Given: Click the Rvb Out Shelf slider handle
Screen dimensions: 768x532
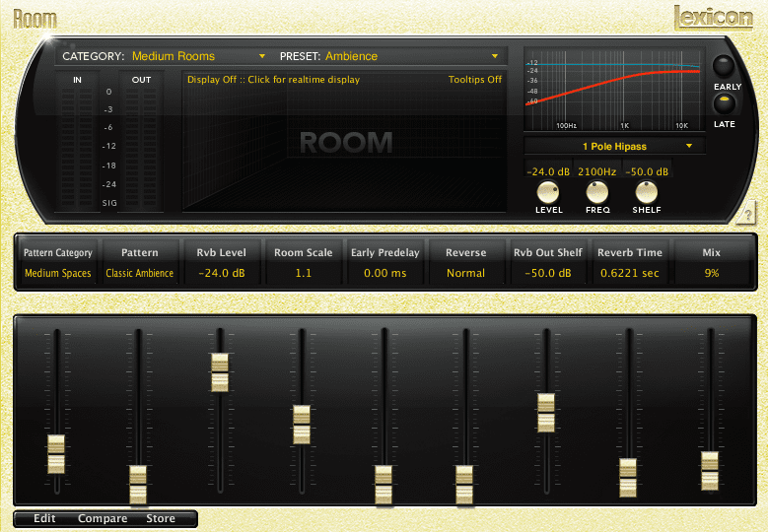Looking at the screenshot, I should click(x=546, y=413).
